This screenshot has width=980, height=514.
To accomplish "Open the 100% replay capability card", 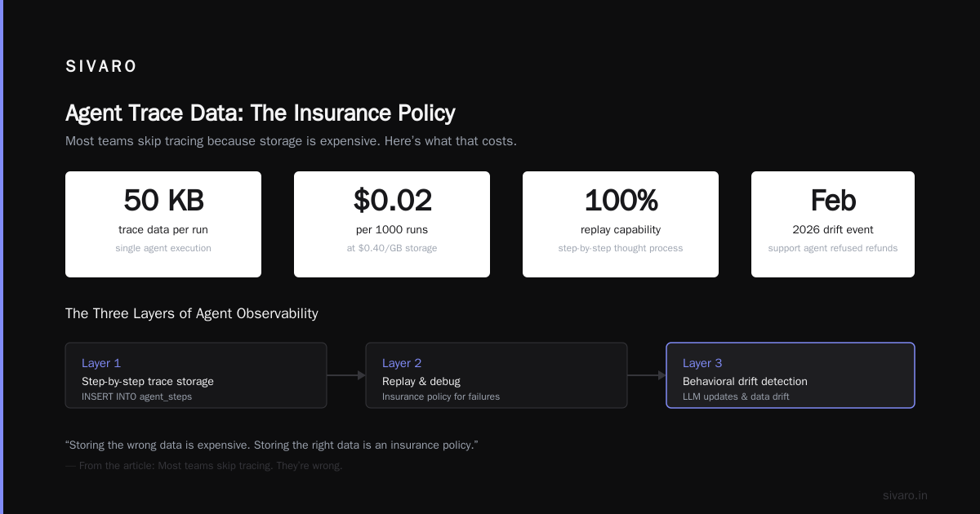I will pos(621,224).
